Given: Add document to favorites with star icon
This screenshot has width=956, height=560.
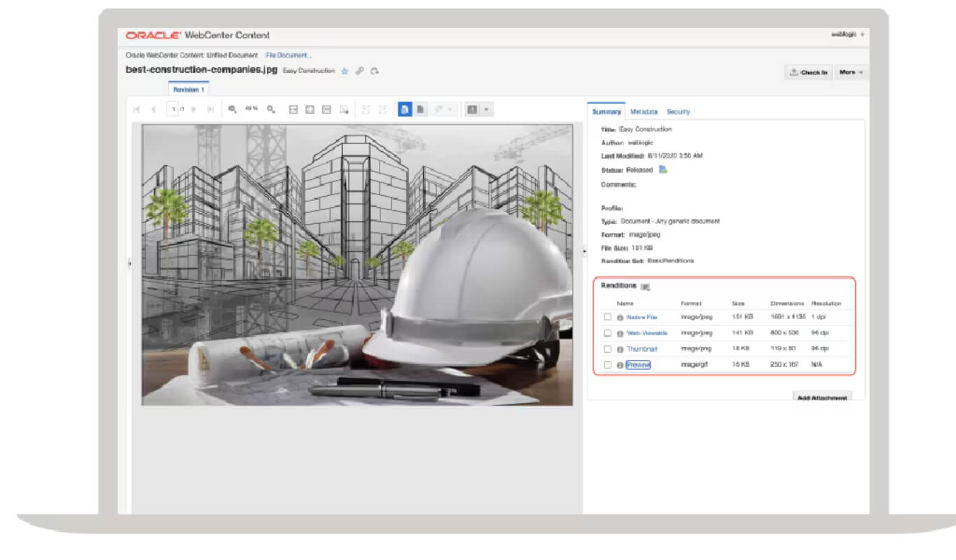Looking at the screenshot, I should [345, 71].
